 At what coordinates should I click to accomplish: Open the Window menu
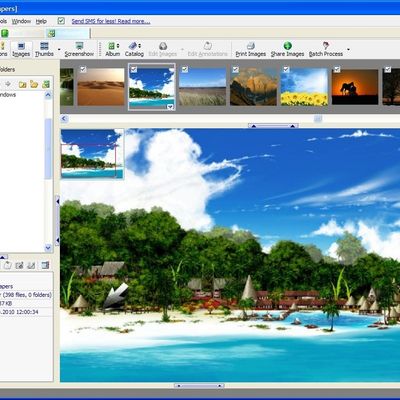click(21, 21)
